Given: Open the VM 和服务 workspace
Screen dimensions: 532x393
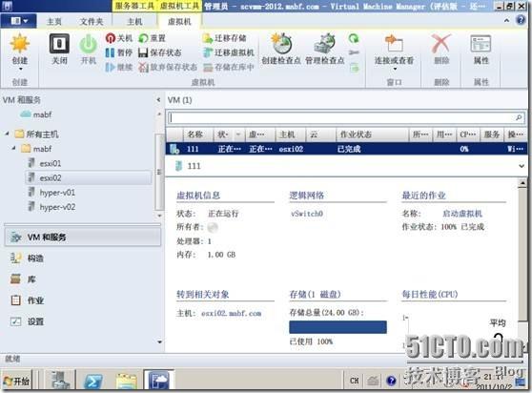Looking at the screenshot, I should 83,238.
